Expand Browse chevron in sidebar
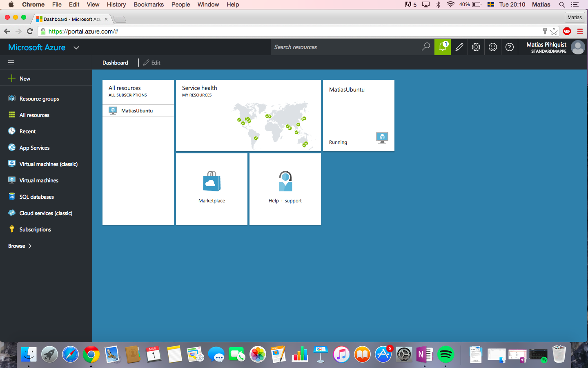Viewport: 588px width, 368px height. coord(30,246)
